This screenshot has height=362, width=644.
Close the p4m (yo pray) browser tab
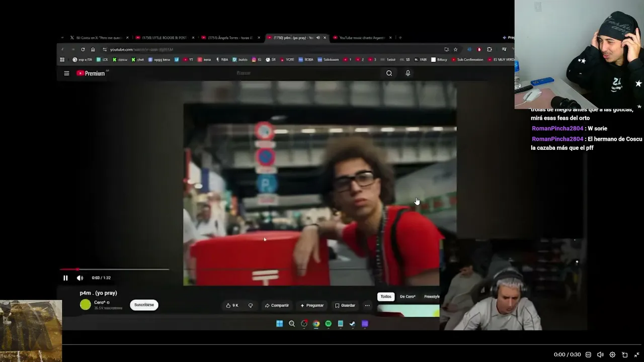click(325, 38)
